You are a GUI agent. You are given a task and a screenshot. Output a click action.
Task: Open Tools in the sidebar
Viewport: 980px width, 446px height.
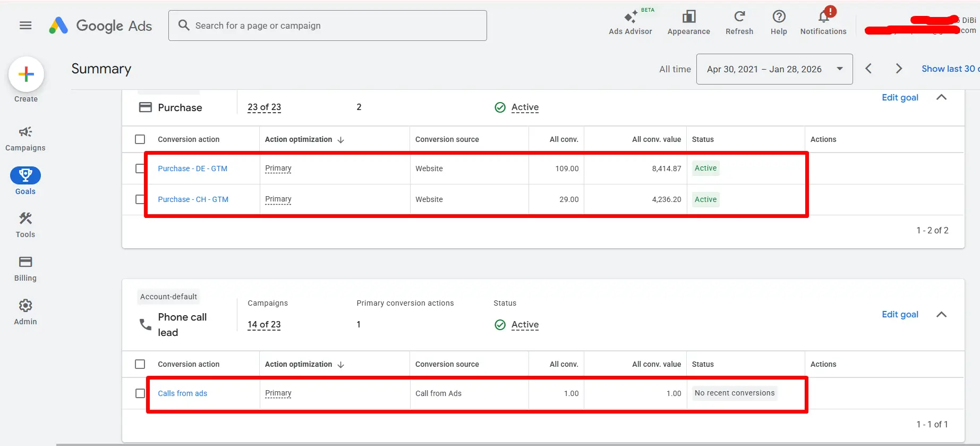tap(25, 225)
